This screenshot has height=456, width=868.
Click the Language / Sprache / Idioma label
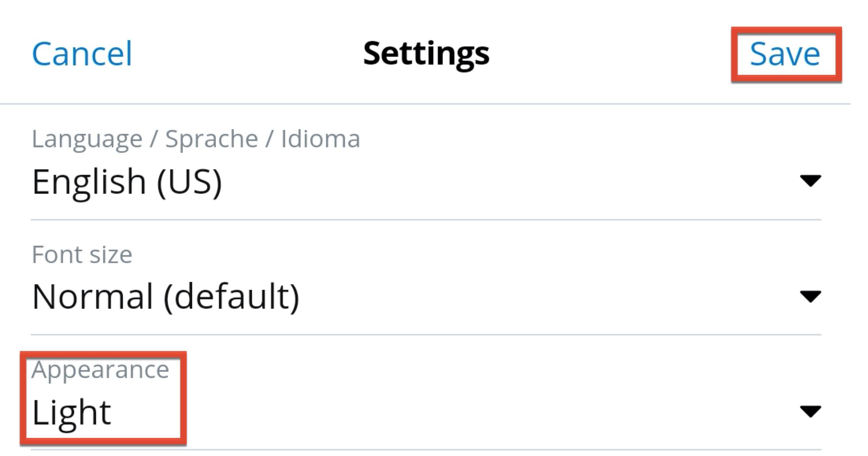pyautogui.click(x=196, y=138)
